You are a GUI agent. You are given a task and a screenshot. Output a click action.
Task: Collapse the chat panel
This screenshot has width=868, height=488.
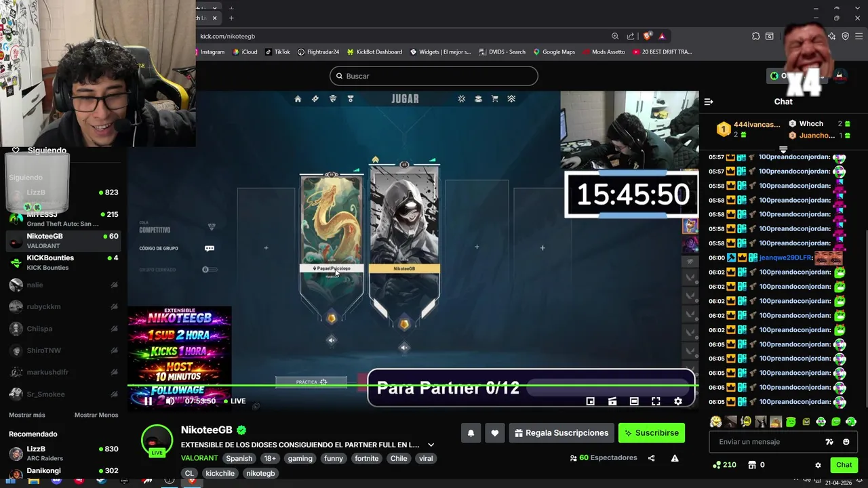tap(709, 102)
